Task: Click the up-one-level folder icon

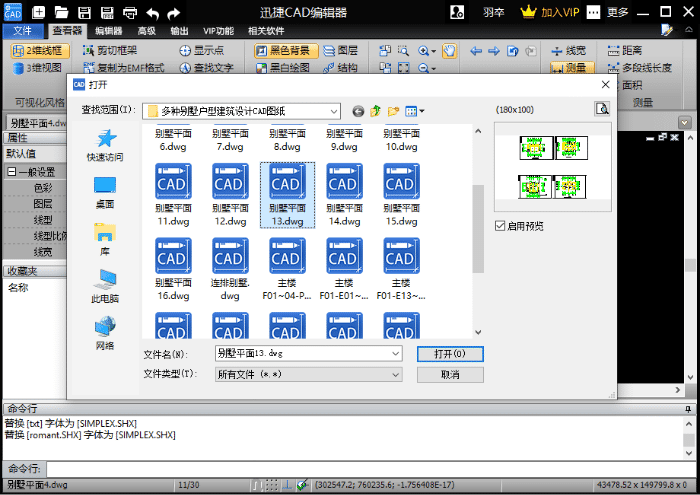Action: 375,111
